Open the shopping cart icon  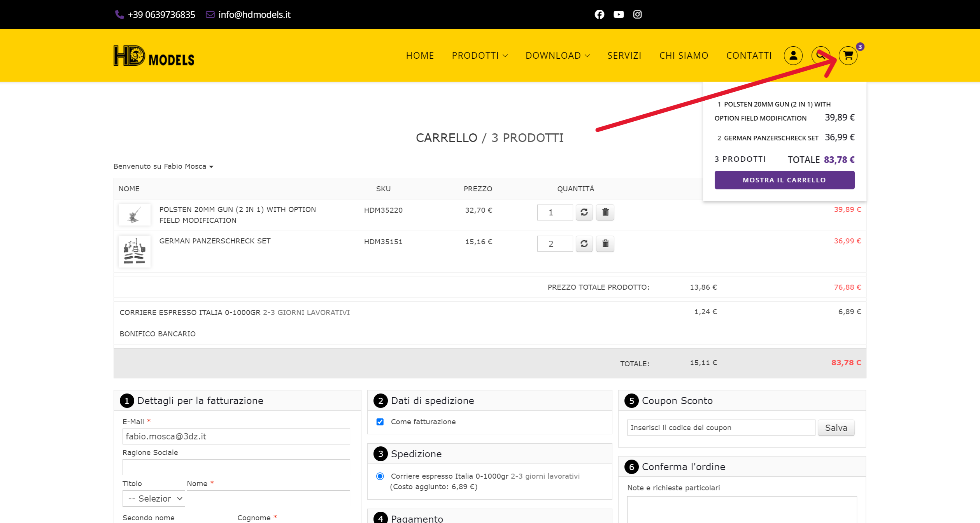coord(848,56)
